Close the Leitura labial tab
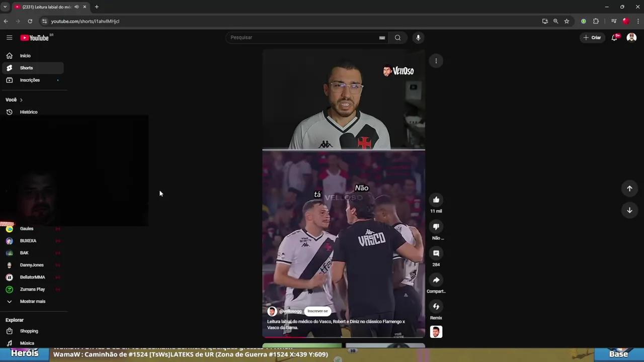Screen dimensions: 644x362 85,7
